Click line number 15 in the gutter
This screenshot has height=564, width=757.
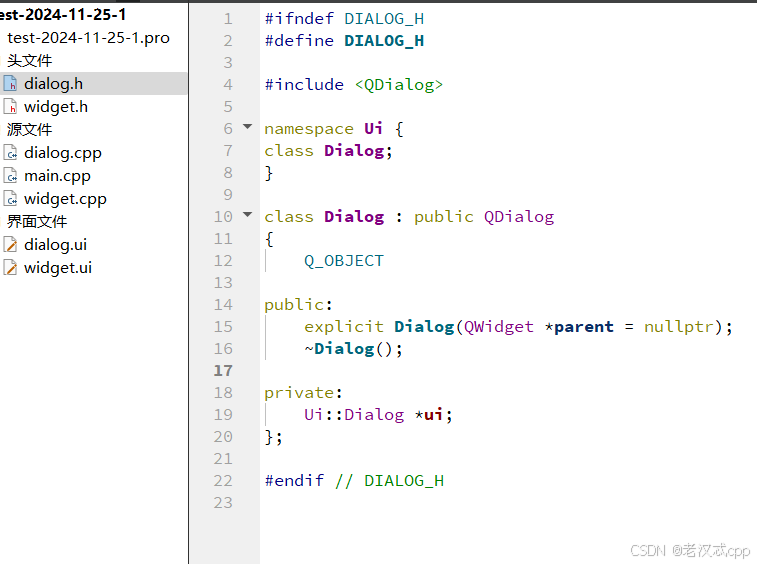coord(223,327)
